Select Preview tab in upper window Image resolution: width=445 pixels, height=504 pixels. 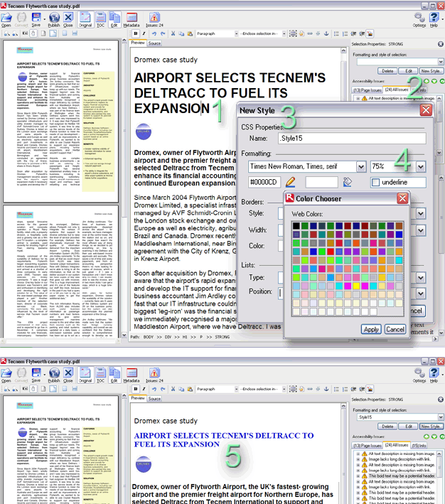[x=138, y=43]
